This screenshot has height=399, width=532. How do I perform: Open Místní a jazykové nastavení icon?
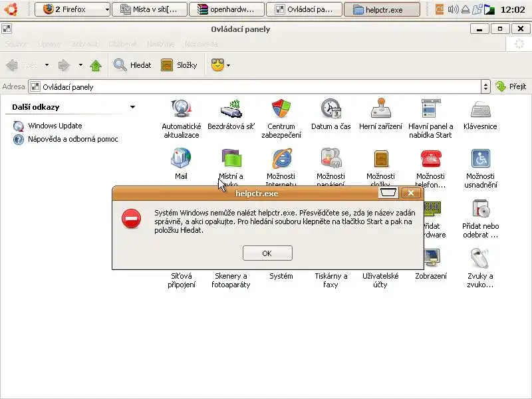pyautogui.click(x=231, y=166)
